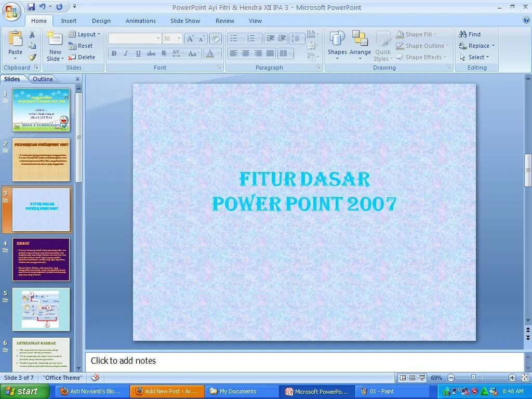The width and height of the screenshot is (532, 399).
Task: Redo the last action
Action: [x=59, y=7]
